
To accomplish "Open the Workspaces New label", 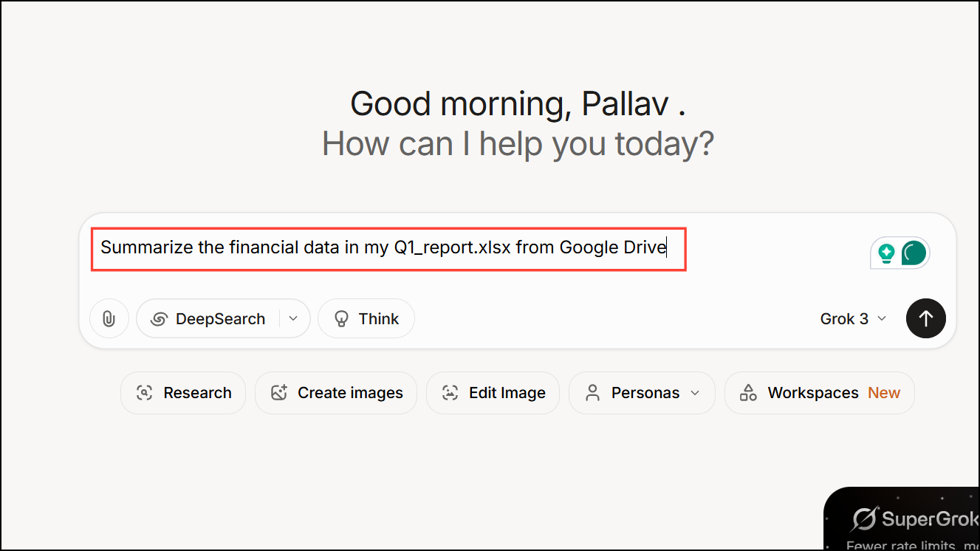I will click(x=883, y=393).
